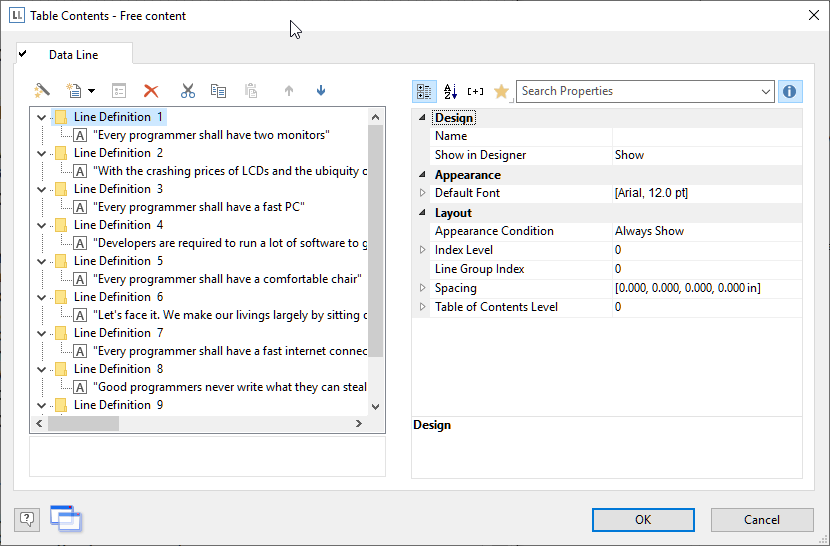Click the Cancel button
The width and height of the screenshot is (830, 546).
(x=762, y=520)
